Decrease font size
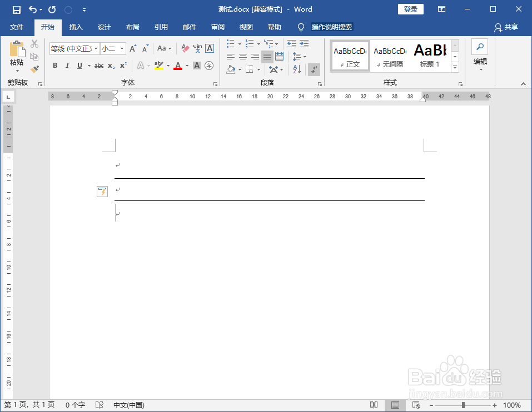532x412 pixels. click(x=146, y=49)
